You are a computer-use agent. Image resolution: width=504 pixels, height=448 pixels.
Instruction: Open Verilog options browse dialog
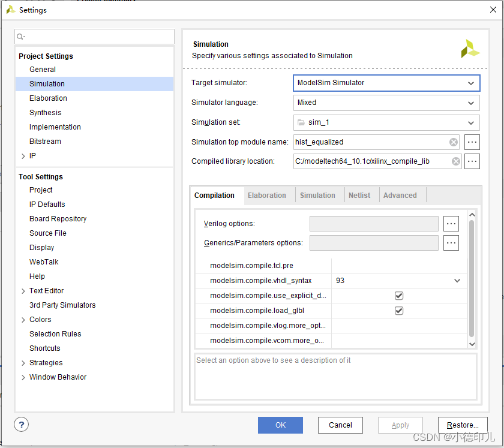451,224
